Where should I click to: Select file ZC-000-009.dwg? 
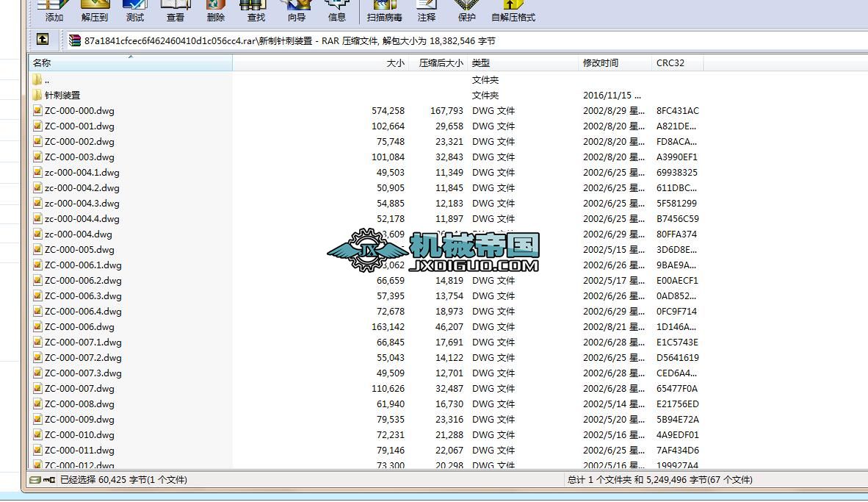(x=79, y=420)
